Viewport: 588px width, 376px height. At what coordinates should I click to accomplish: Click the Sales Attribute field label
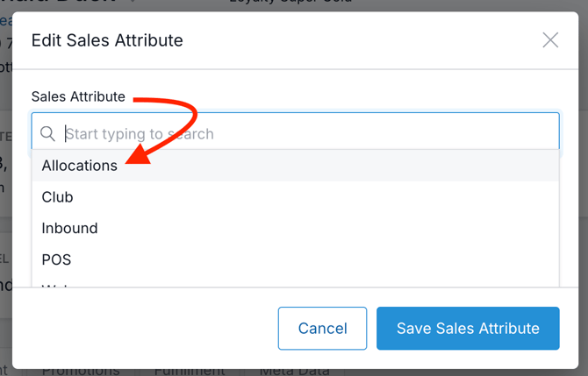[78, 96]
